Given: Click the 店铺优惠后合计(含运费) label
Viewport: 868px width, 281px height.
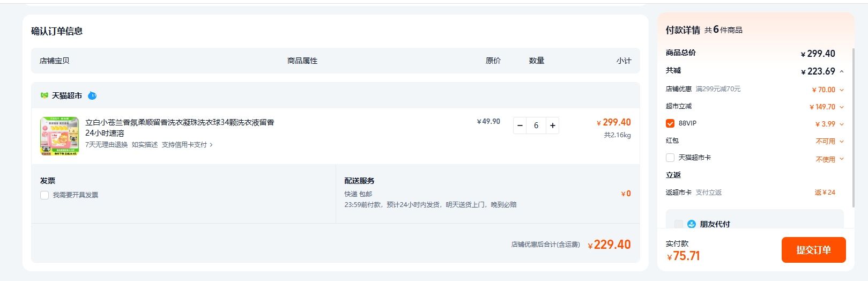Looking at the screenshot, I should [545, 245].
